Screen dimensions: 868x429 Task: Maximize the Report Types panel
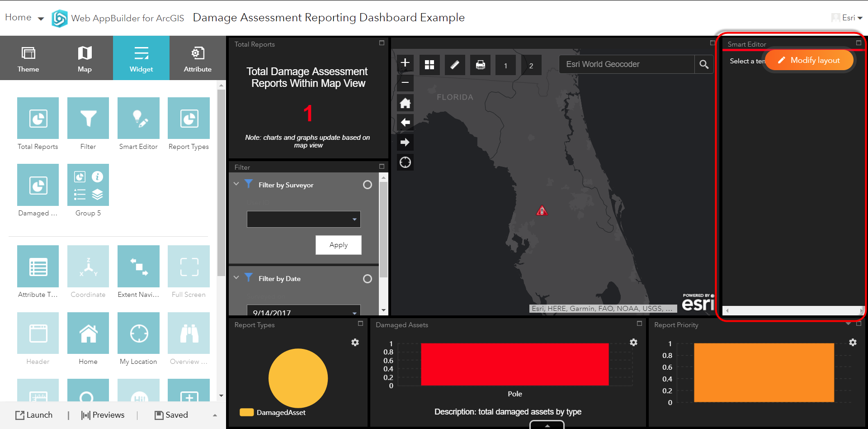360,324
